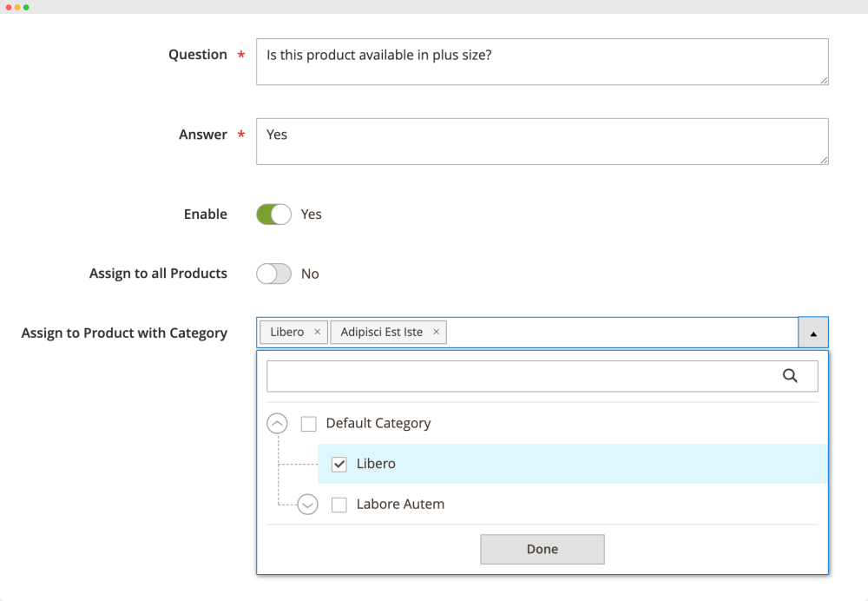Select the Libero tree row label
The image size is (868, 601).
point(376,464)
